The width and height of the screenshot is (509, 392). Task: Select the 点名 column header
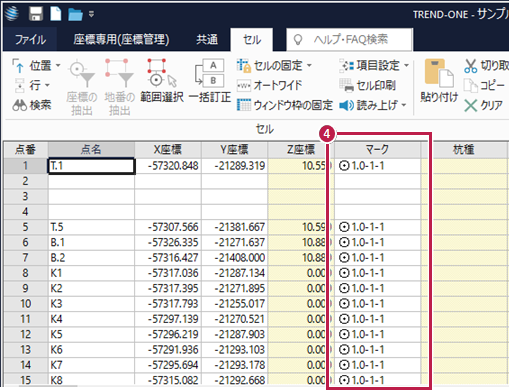91,149
